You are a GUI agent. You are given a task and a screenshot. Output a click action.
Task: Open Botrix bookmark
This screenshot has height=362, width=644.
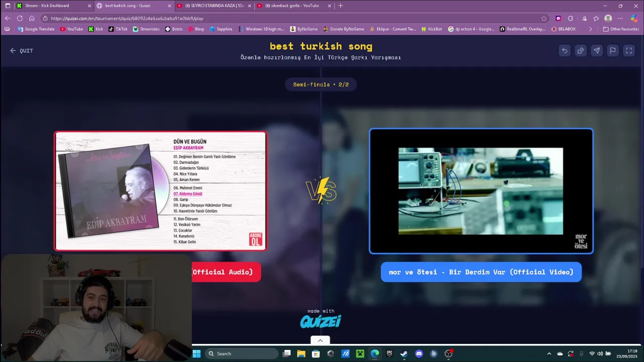[174, 29]
